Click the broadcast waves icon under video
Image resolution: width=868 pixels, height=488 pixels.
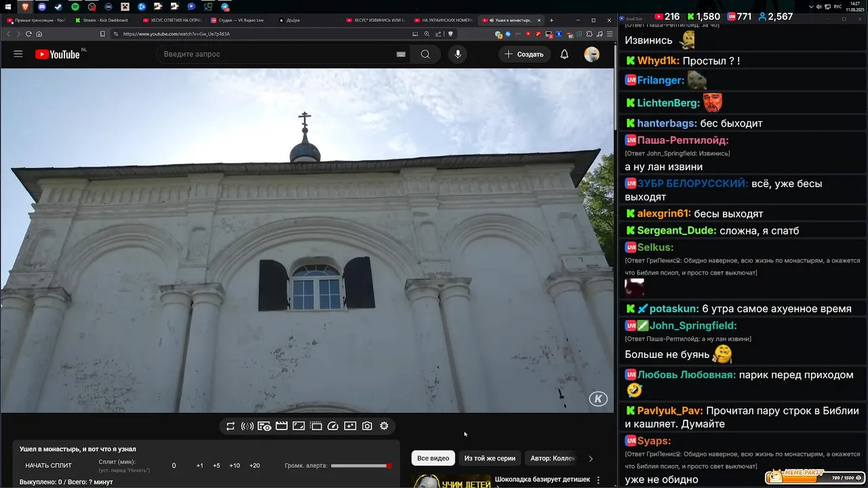coord(248,426)
